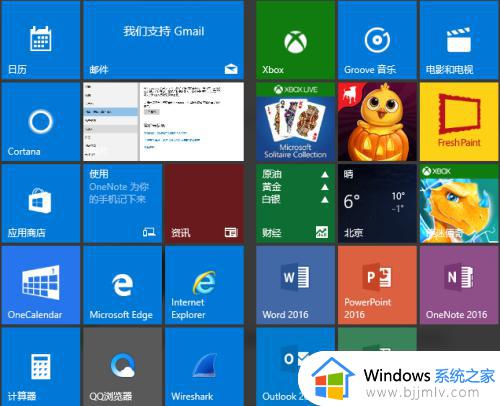Viewport: 500px width, 406px height.
Task: Click the 我们支持 Gmail text
Action: click(164, 31)
